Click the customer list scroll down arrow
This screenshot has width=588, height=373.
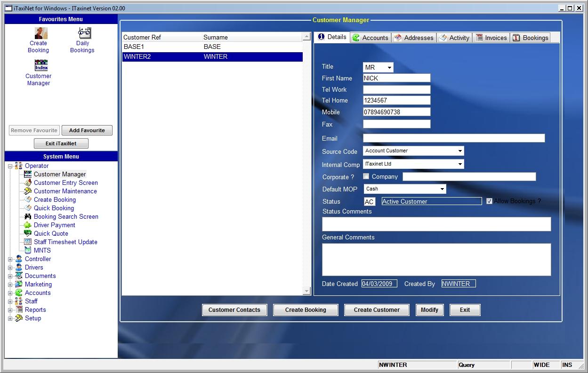pos(307,291)
